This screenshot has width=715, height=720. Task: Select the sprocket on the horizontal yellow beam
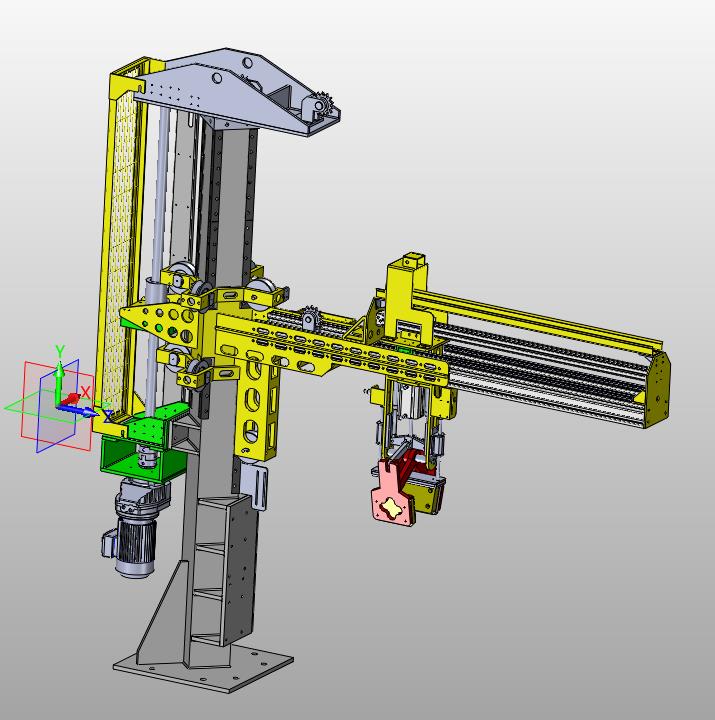[x=311, y=317]
